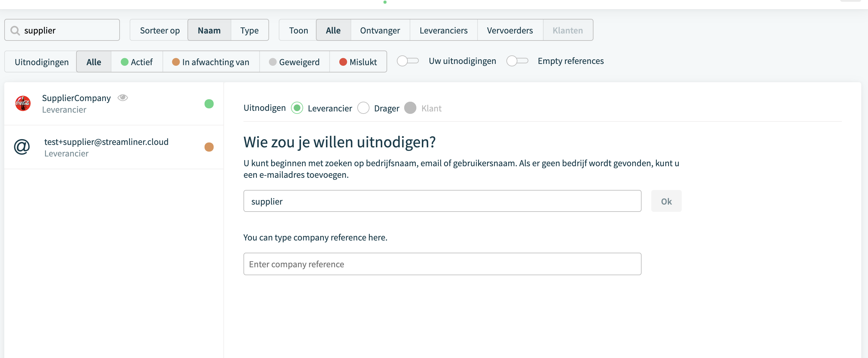Show Alle in the Toon filter
The image size is (868, 358).
[x=333, y=30]
